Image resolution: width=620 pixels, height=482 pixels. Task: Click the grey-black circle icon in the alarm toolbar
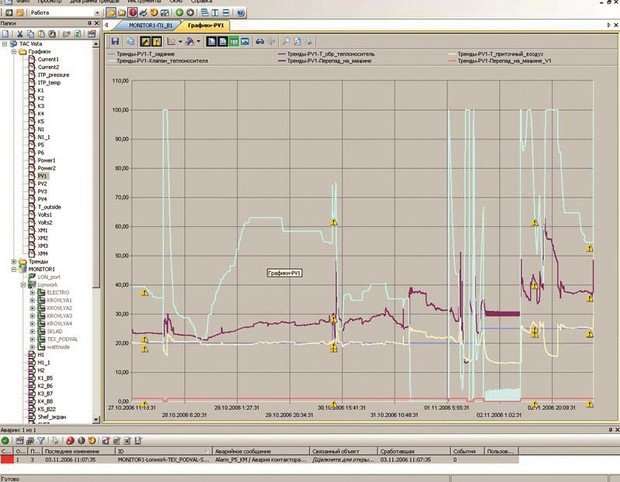(x=81, y=440)
